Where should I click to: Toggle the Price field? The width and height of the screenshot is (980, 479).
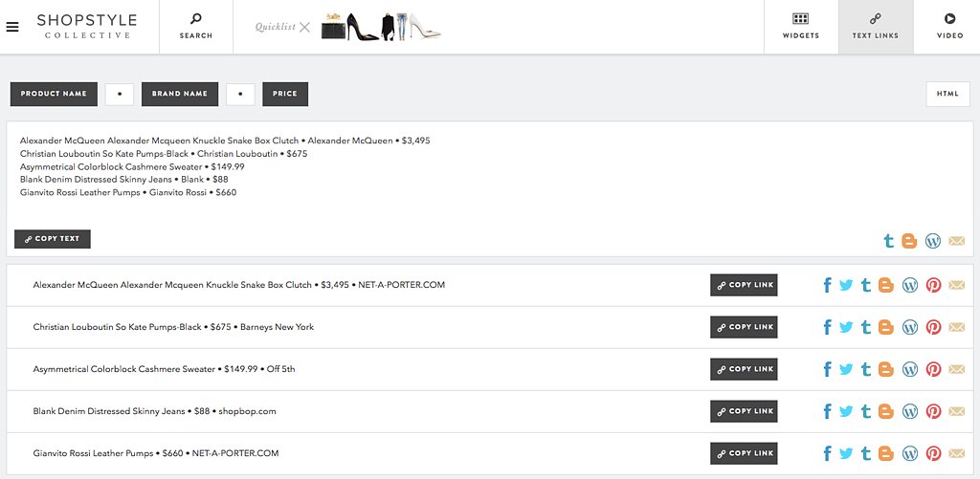click(285, 95)
